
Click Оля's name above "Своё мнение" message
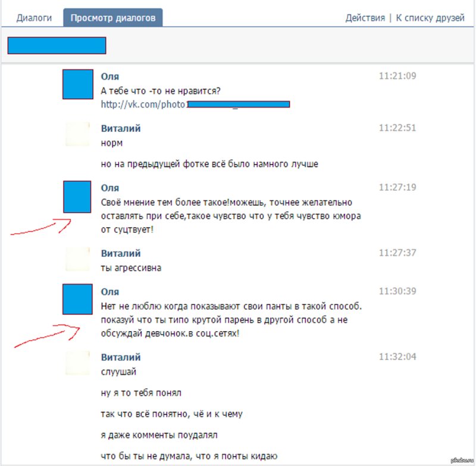(110, 188)
